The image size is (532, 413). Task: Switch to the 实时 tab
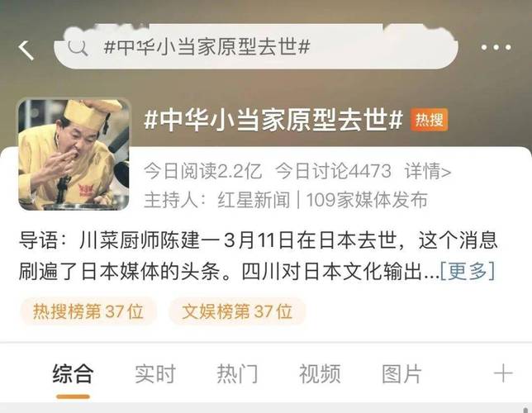tap(155, 373)
